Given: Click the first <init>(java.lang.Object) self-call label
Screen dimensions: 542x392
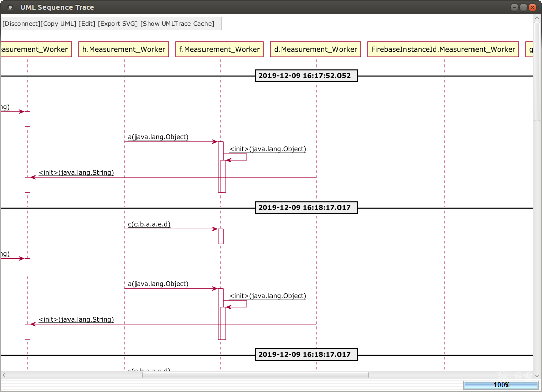Looking at the screenshot, I should [268, 149].
